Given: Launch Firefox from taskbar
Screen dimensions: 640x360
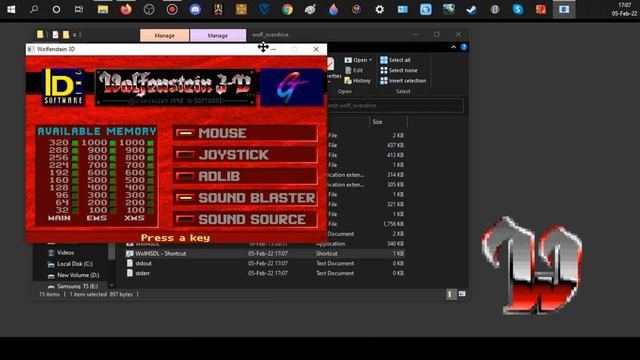Looking at the screenshot, I should point(126,9).
